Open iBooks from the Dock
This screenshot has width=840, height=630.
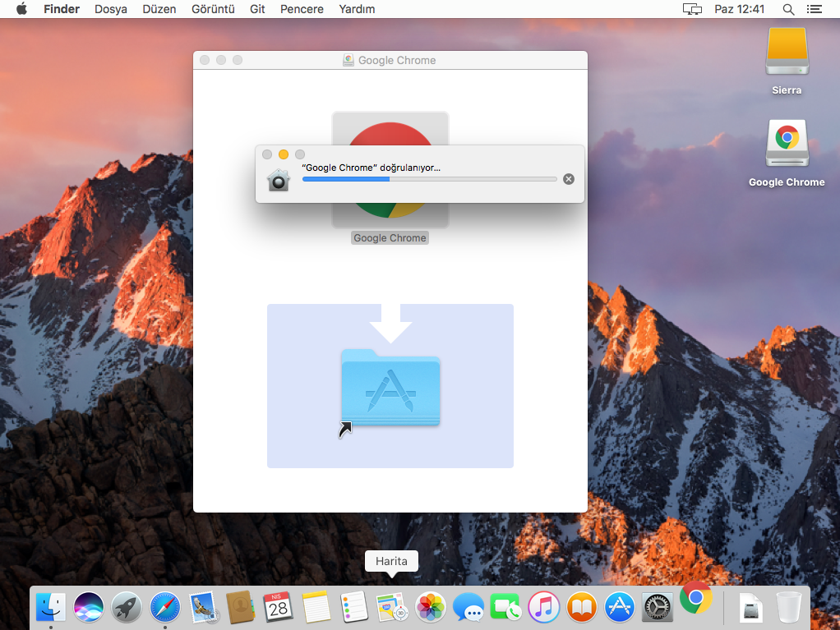click(x=582, y=608)
